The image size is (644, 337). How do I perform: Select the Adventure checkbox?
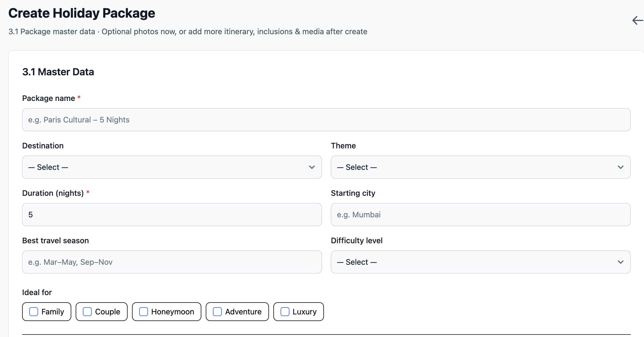point(217,312)
